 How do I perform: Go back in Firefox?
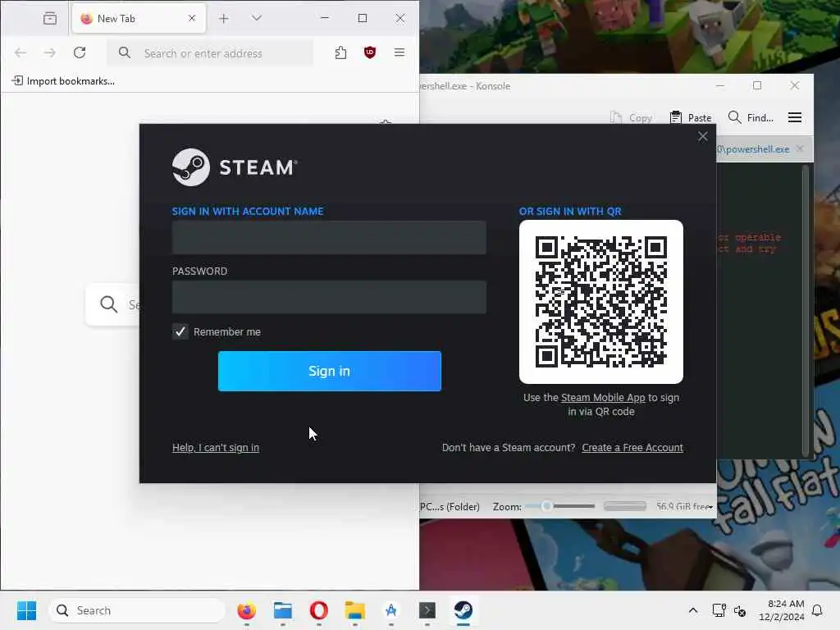pos(21,52)
